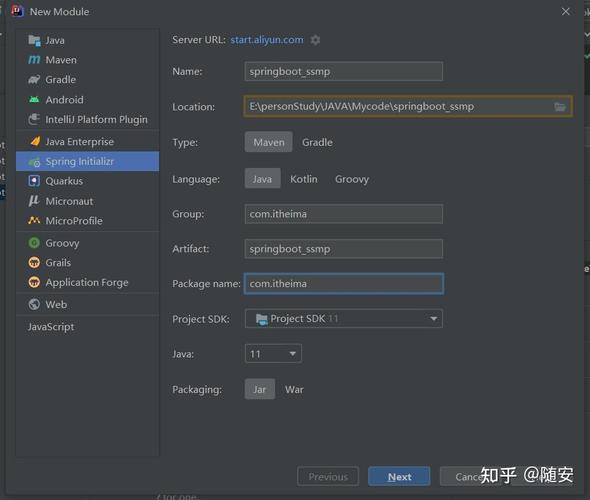Click the Groovy green icon
Image resolution: width=590 pixels, height=500 pixels.
[x=34, y=243]
